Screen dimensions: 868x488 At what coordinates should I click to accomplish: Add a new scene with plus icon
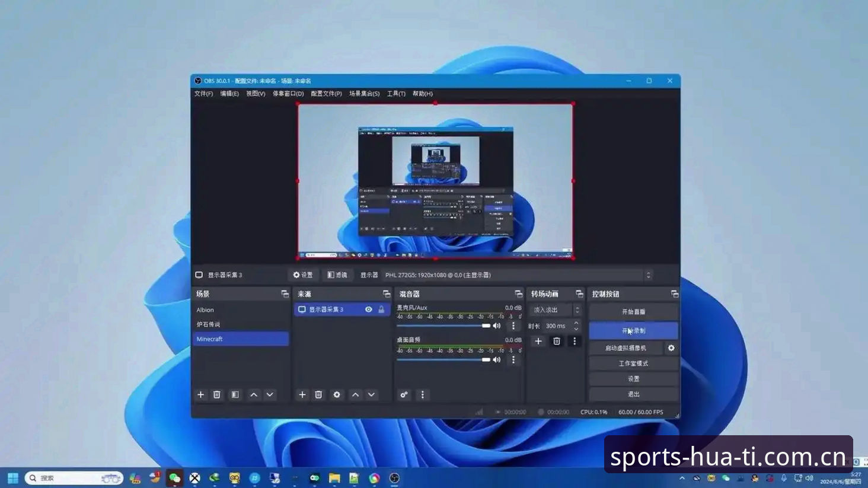click(200, 395)
